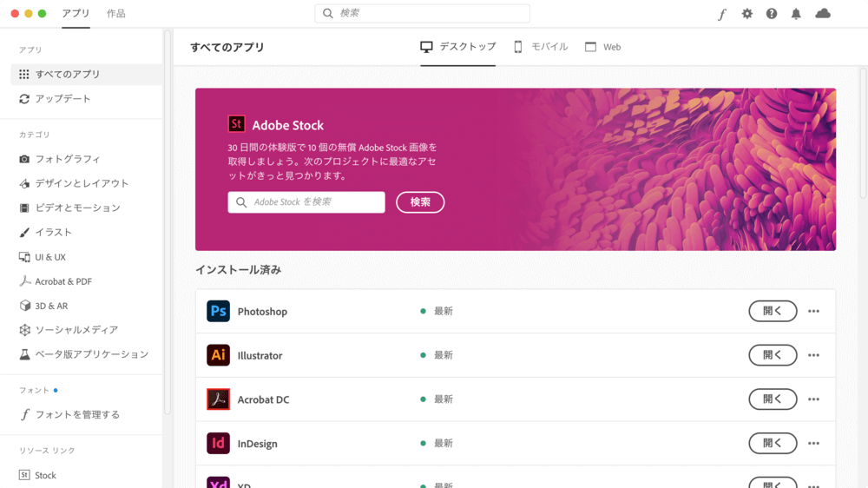Open more options for Photoshop

pos(813,312)
